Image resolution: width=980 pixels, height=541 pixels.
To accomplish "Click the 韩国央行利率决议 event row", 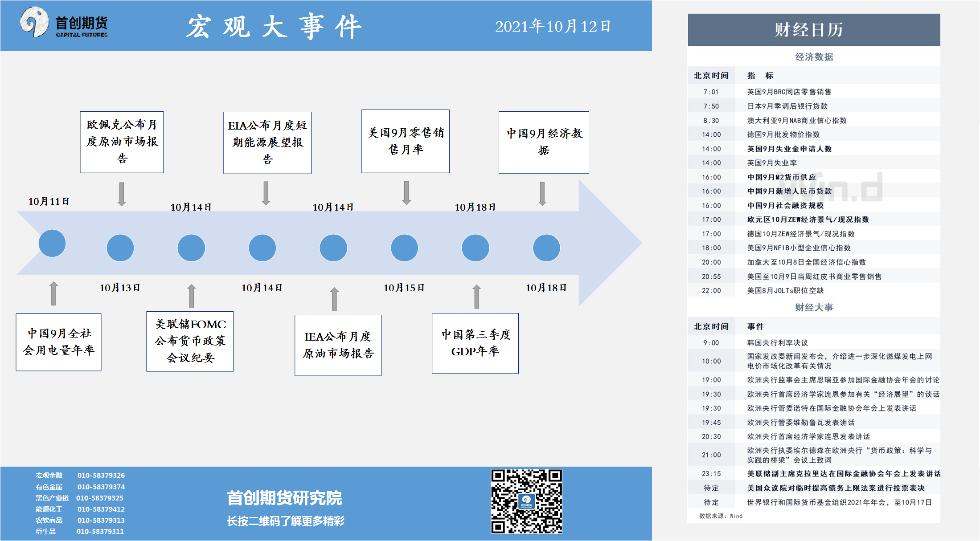I will tap(777, 342).
